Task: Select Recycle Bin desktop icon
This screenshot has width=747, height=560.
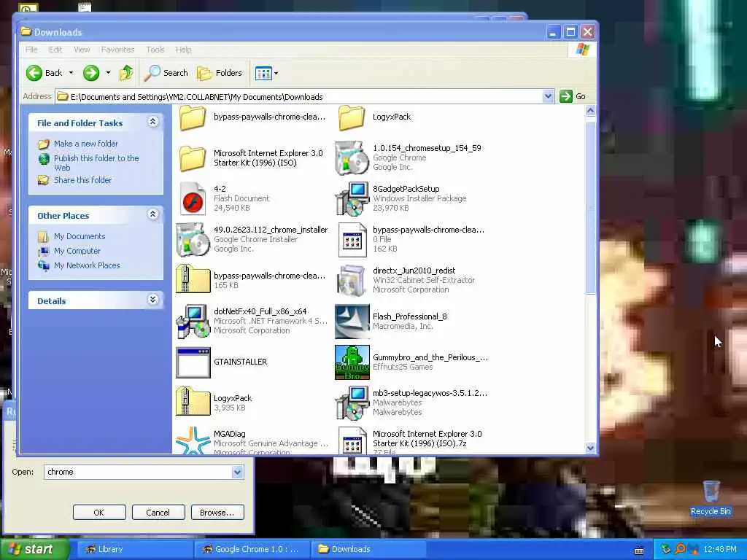Action: pyautogui.click(x=711, y=499)
